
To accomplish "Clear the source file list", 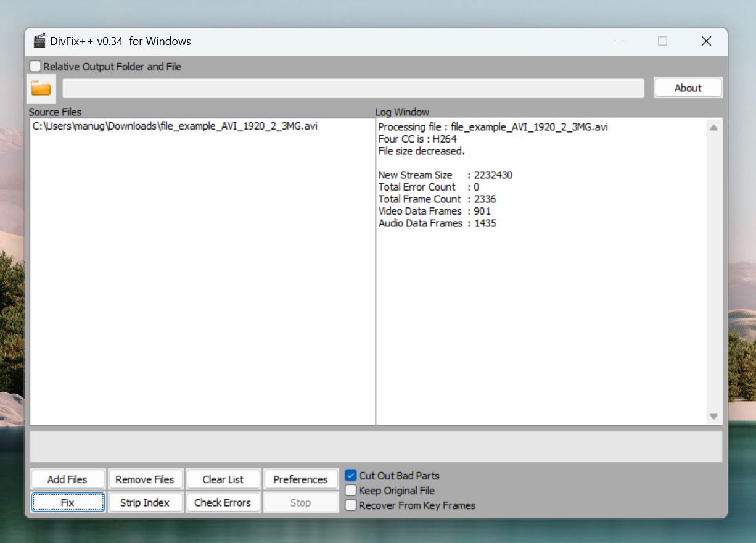I will 223,479.
